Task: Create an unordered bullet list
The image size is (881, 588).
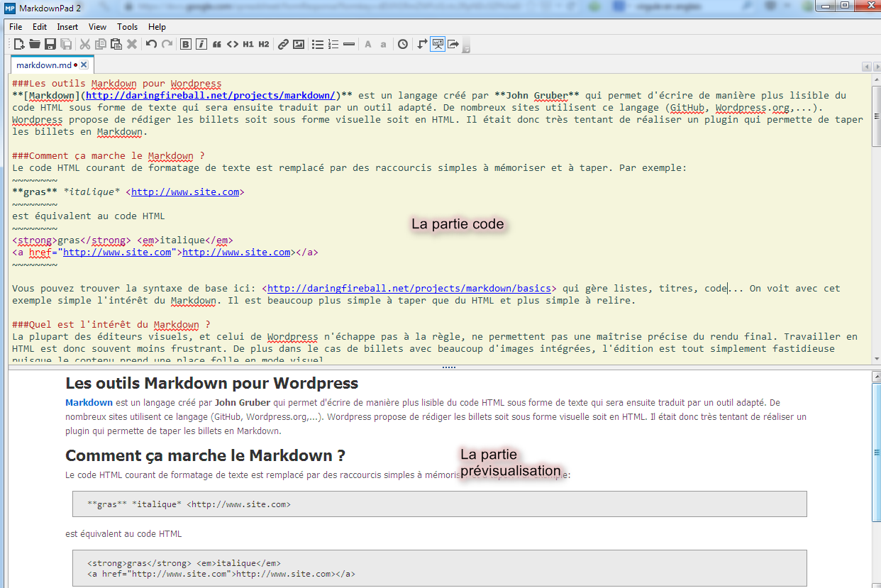Action: (x=318, y=44)
